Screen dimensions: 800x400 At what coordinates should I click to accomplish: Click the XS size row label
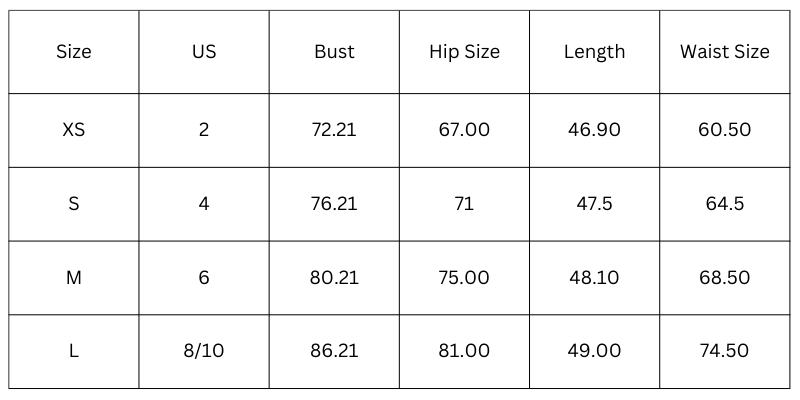[73, 130]
